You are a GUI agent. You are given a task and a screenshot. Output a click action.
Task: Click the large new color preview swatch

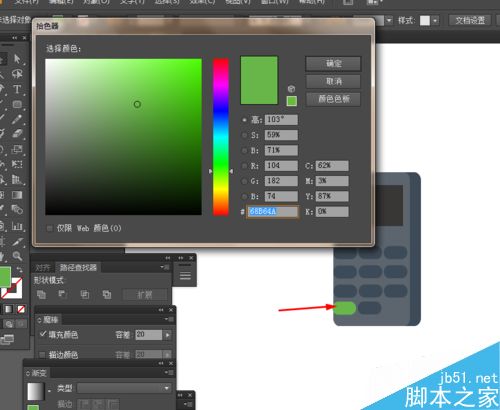259,80
